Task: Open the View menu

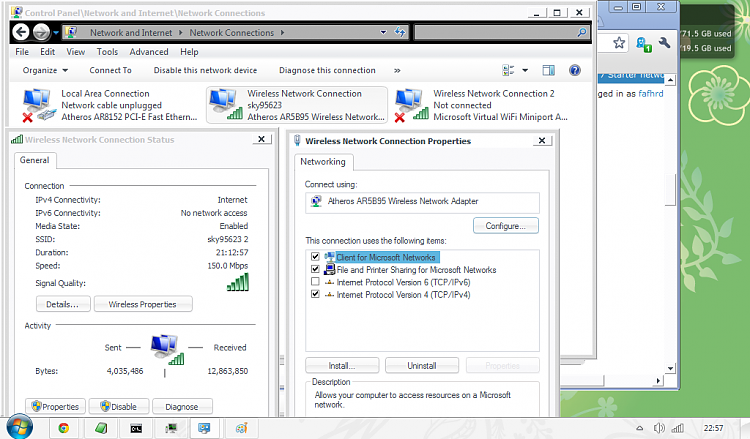Action: pos(76,52)
